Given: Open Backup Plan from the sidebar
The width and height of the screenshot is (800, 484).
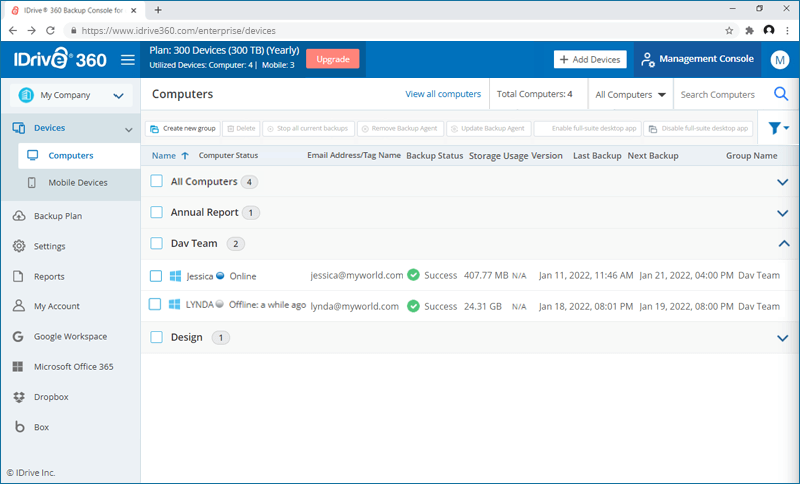Looking at the screenshot, I should coord(57,216).
